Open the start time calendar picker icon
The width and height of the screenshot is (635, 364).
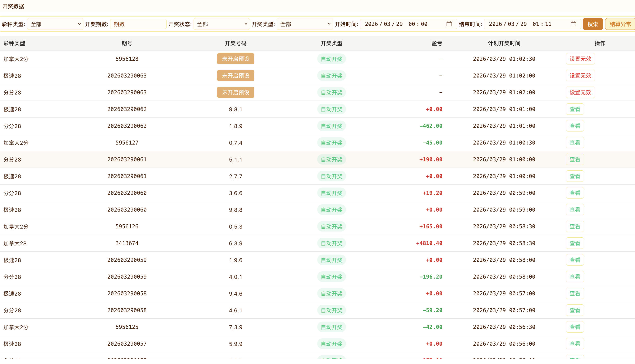point(449,24)
